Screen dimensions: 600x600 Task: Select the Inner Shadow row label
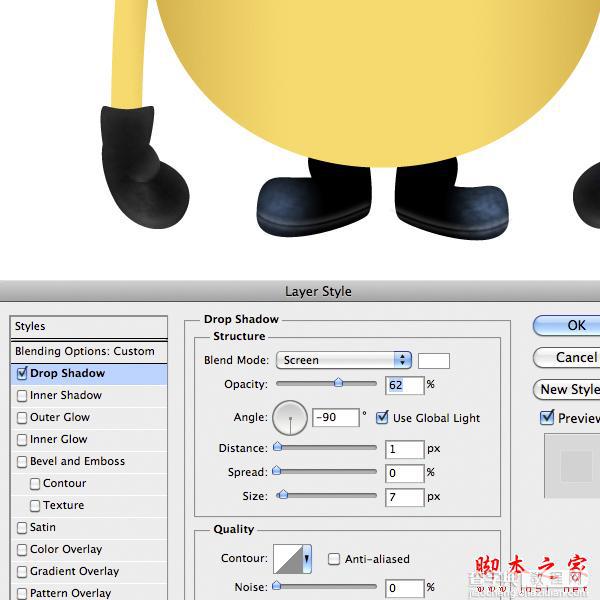point(66,395)
